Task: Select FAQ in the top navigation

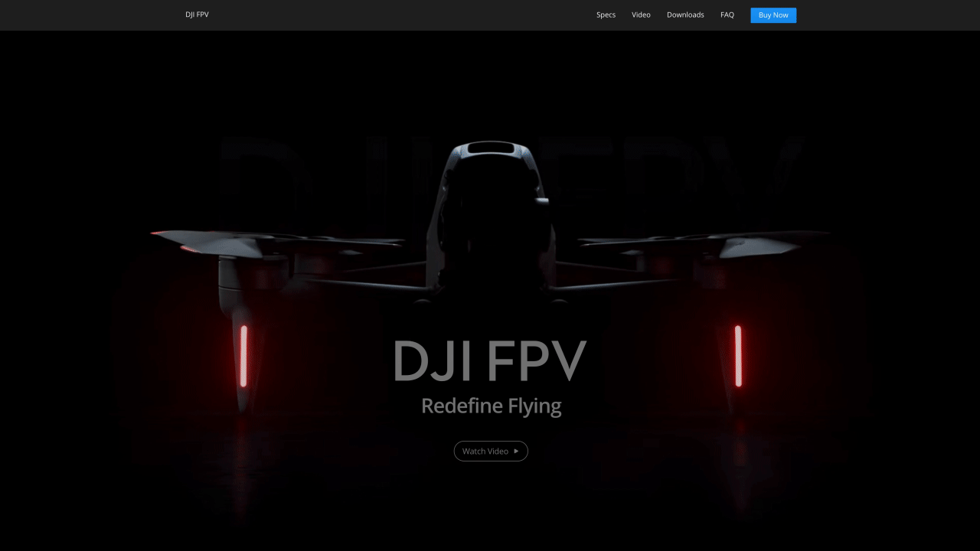Action: (727, 15)
